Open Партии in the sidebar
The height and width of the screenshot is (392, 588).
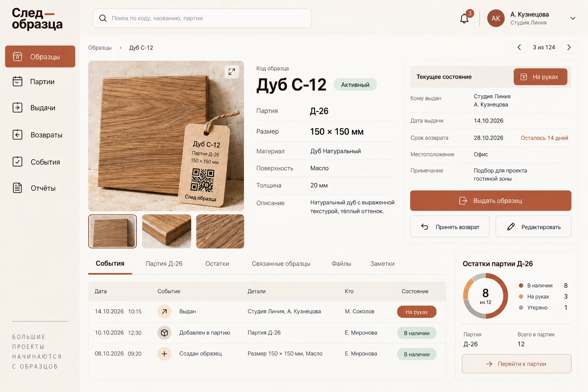(40, 82)
